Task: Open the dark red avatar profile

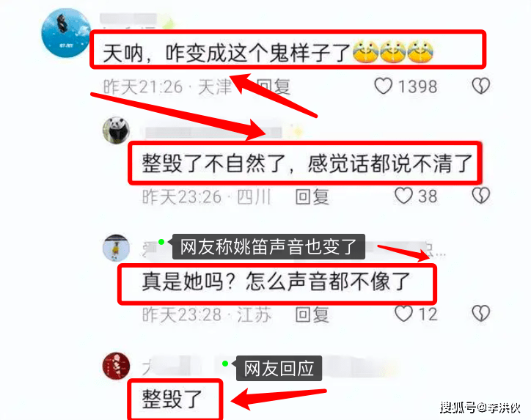Action: [x=116, y=366]
